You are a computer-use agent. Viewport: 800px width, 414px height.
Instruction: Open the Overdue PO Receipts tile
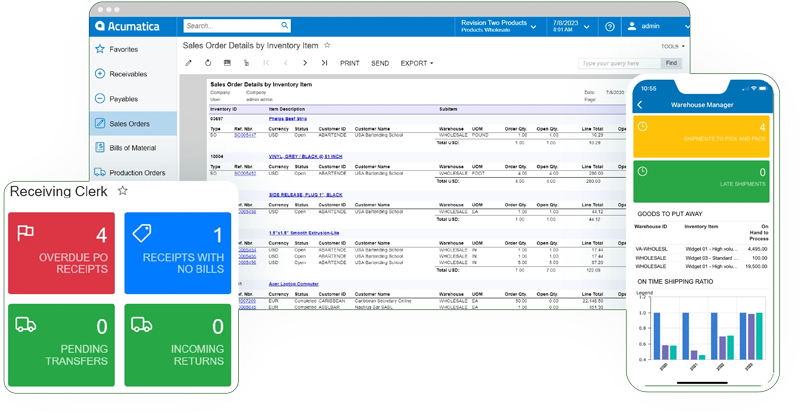click(x=62, y=253)
